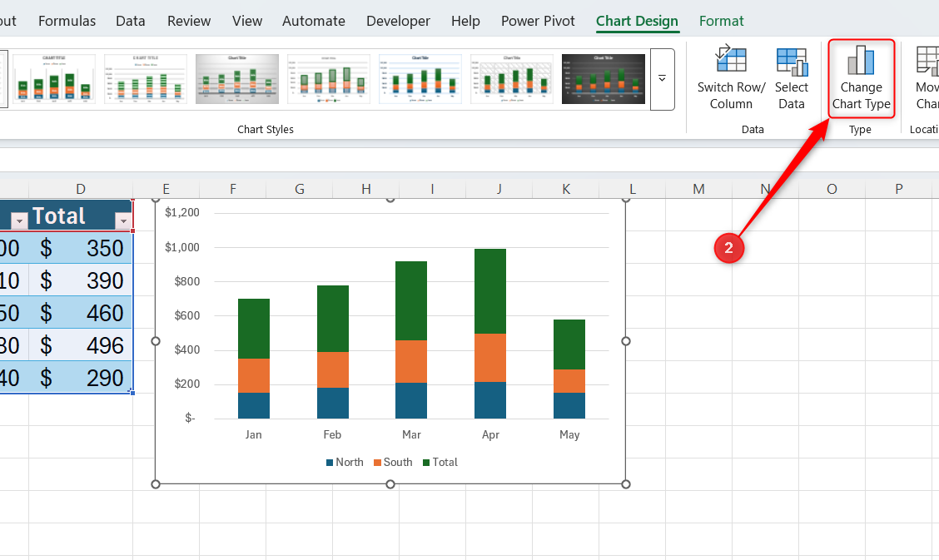939x560 pixels.
Task: Apply chart style left of dark style
Action: point(512,79)
